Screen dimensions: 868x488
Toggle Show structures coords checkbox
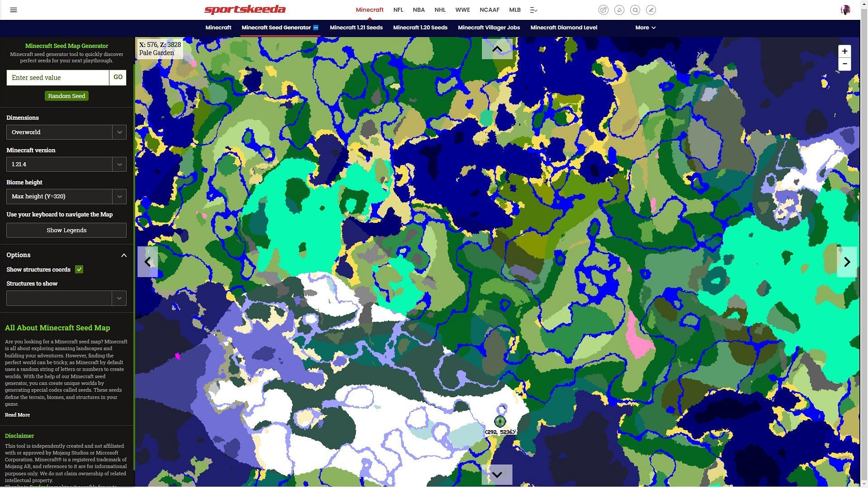pos(79,269)
